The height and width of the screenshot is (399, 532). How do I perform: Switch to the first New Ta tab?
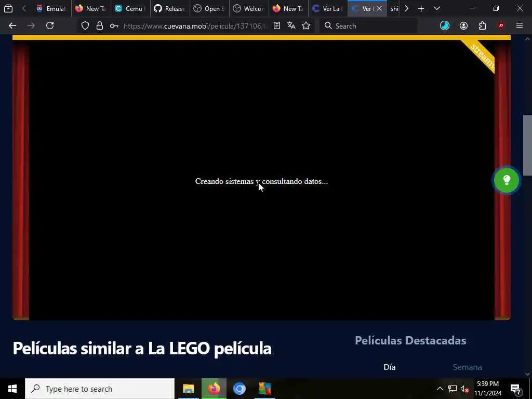click(x=91, y=8)
